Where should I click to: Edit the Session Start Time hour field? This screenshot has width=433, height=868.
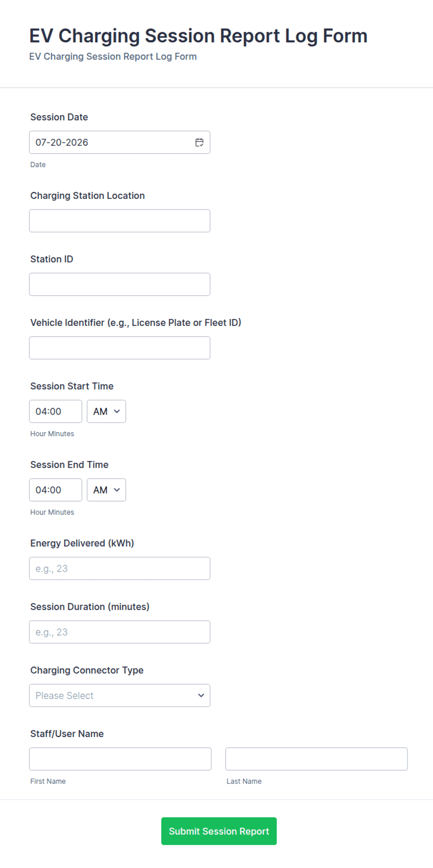point(55,412)
